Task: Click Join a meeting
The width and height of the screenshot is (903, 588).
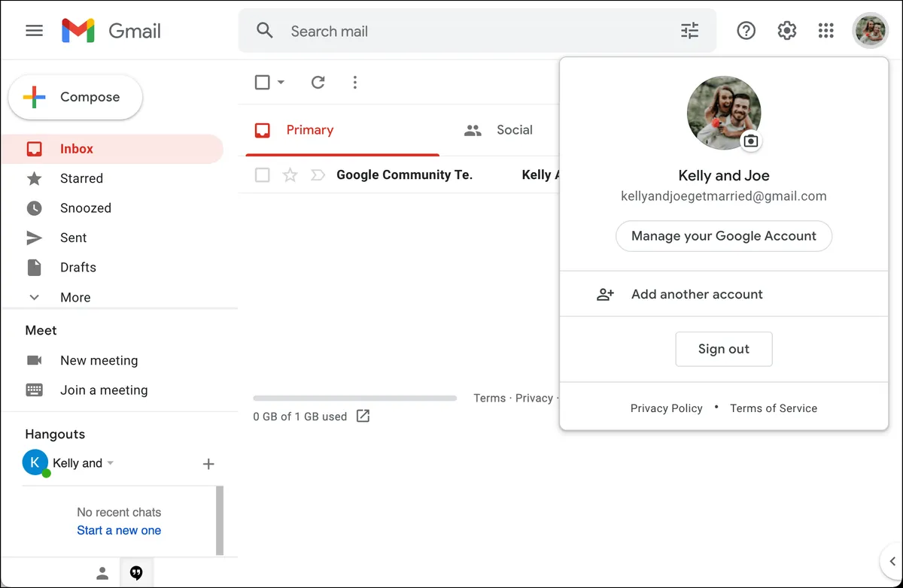Action: click(104, 389)
